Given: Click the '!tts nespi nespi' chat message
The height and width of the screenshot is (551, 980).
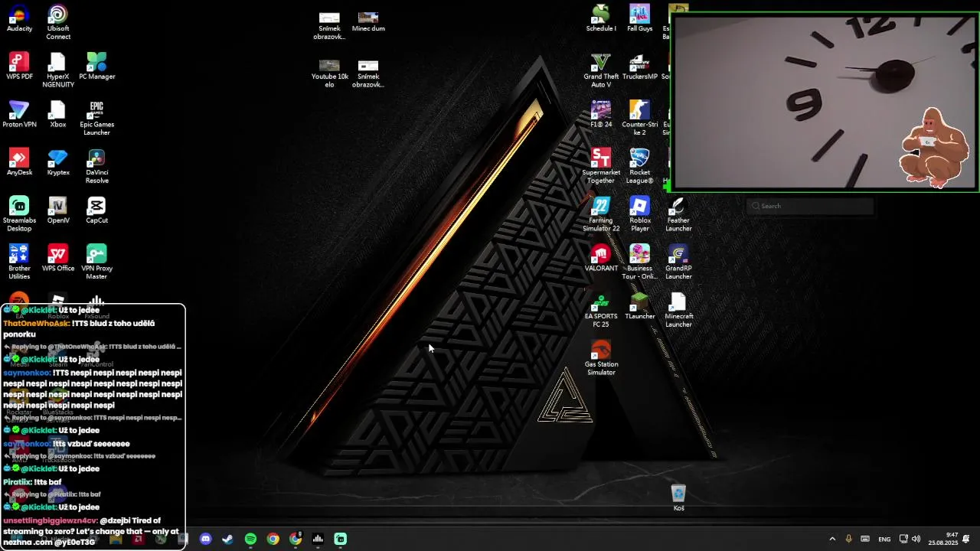Looking at the screenshot, I should click(x=93, y=389).
